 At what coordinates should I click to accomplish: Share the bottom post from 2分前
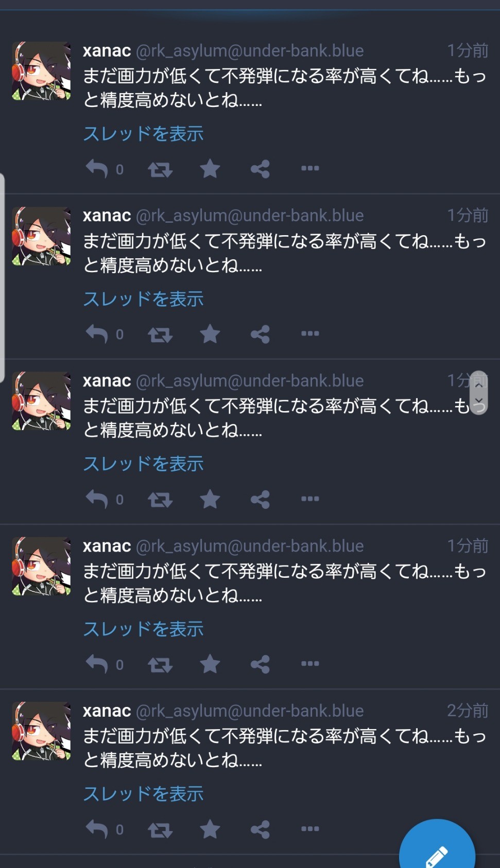[260, 829]
